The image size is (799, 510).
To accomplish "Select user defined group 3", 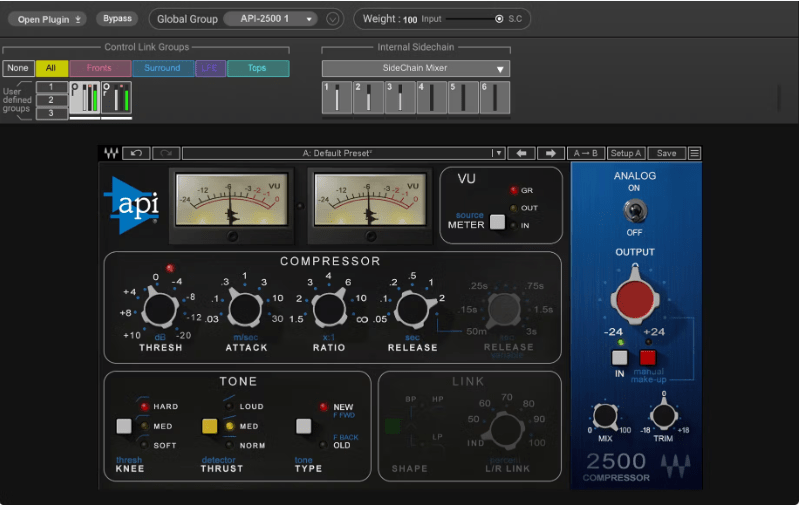I will pos(51,113).
